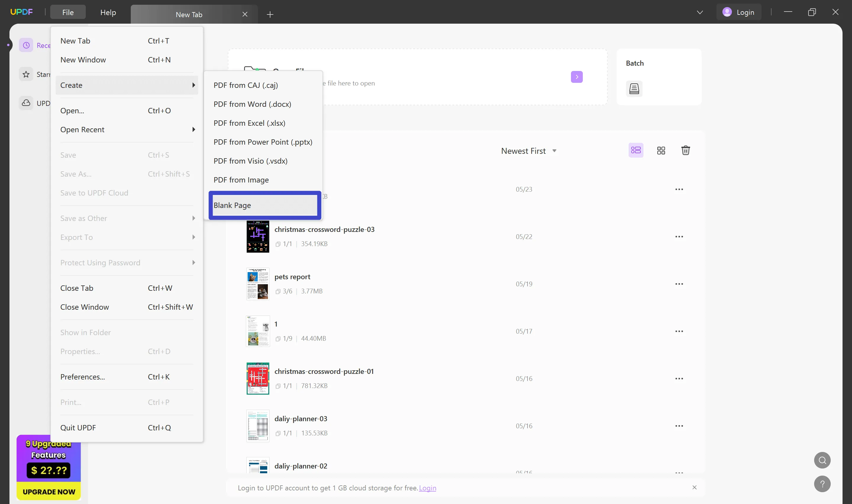Select the existing New Tab tab
852x504 pixels.
tap(189, 14)
